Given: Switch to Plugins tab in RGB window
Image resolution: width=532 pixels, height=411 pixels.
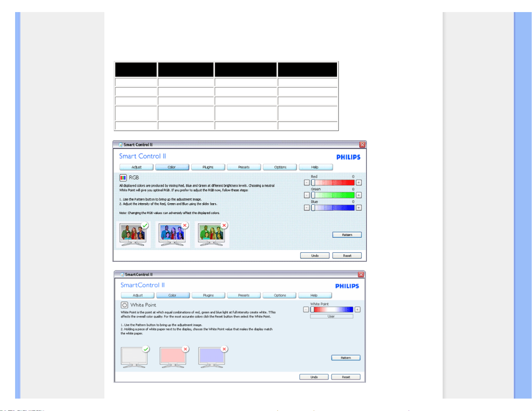Looking at the screenshot, I should (x=208, y=167).
